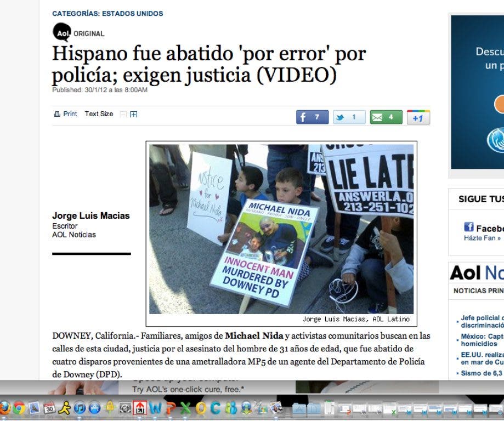Share the article on Twitter
This screenshot has width=504, height=421.
349,117
